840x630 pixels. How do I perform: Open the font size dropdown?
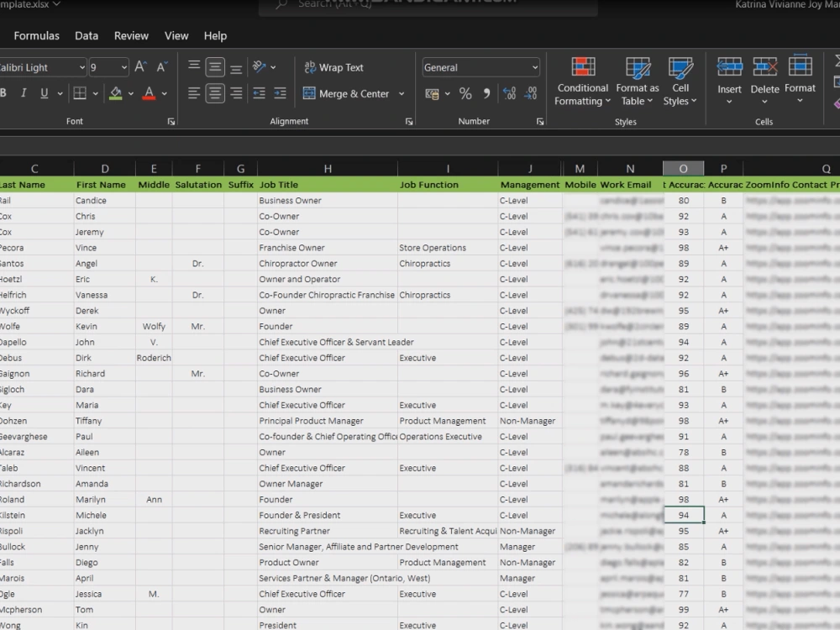124,67
